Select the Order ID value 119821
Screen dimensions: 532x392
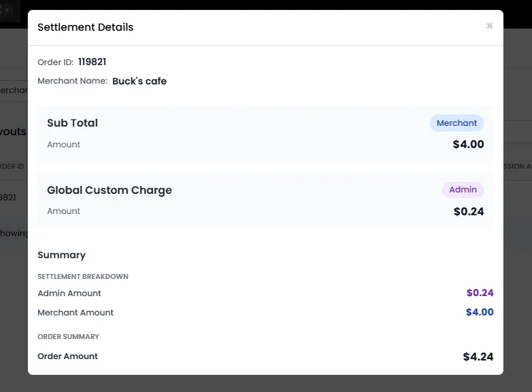point(92,62)
